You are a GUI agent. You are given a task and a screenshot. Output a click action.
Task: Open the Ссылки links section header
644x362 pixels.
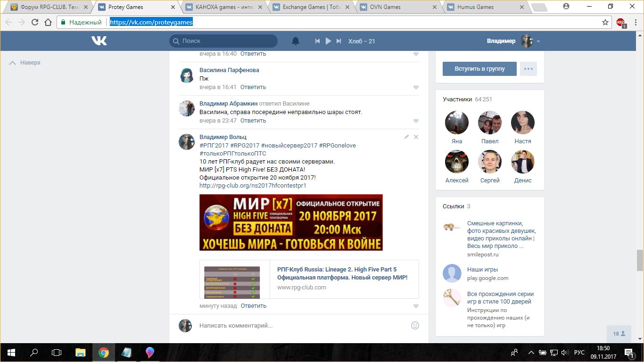(x=453, y=206)
